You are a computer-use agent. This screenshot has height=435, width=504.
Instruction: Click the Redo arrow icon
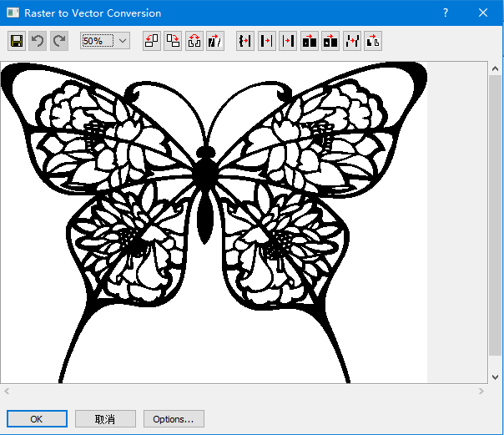(58, 41)
